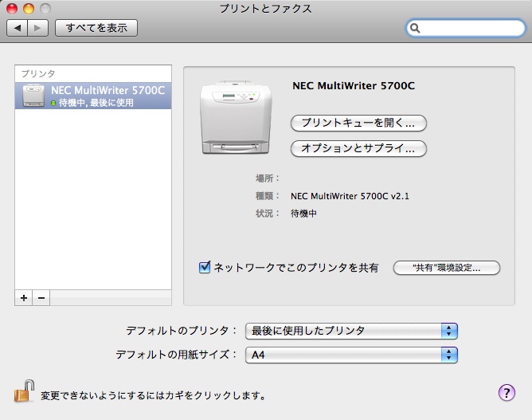Click into the search field
This screenshot has width=532, height=420.
point(470,29)
